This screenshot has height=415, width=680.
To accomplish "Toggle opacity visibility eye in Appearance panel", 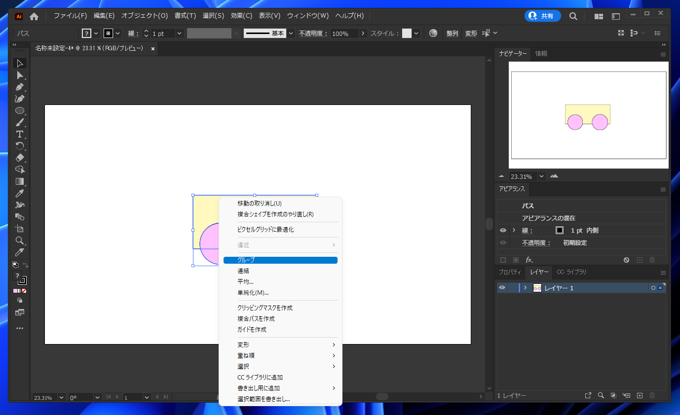I will pyautogui.click(x=503, y=243).
